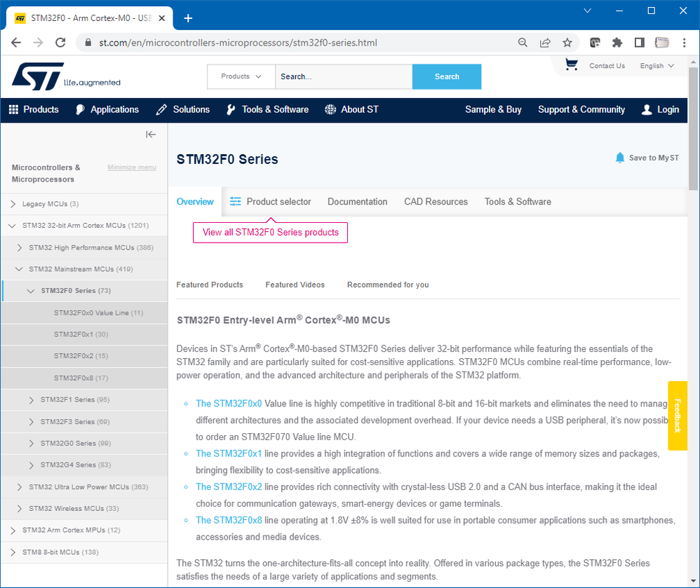Open The STM32F0x2 link
Image resolution: width=700 pixels, height=588 pixels.
tap(229, 487)
